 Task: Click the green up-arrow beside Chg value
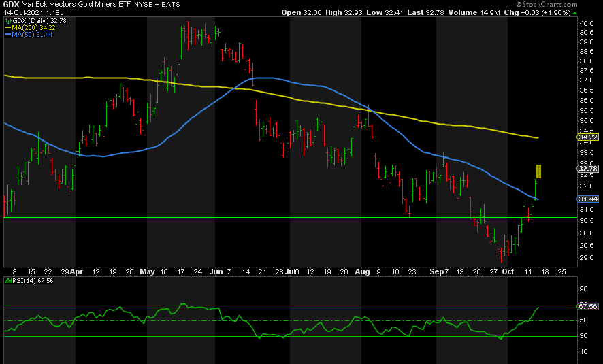[x=574, y=13]
